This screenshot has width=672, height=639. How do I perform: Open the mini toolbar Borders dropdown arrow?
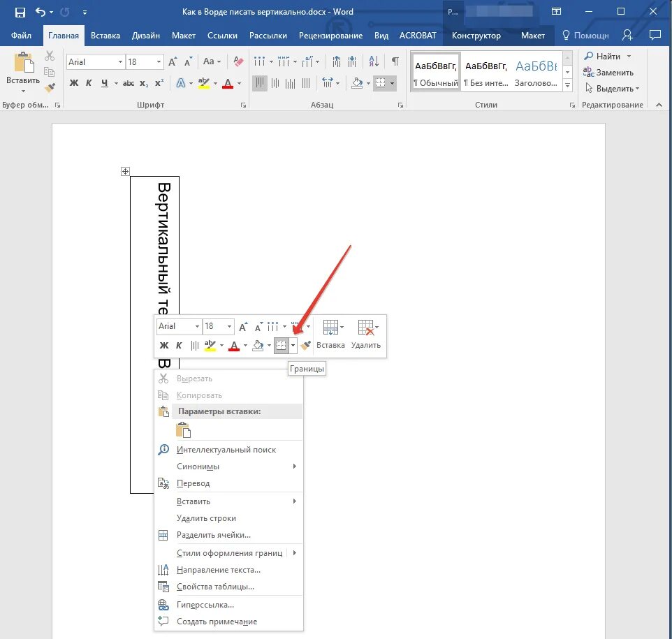coord(293,346)
